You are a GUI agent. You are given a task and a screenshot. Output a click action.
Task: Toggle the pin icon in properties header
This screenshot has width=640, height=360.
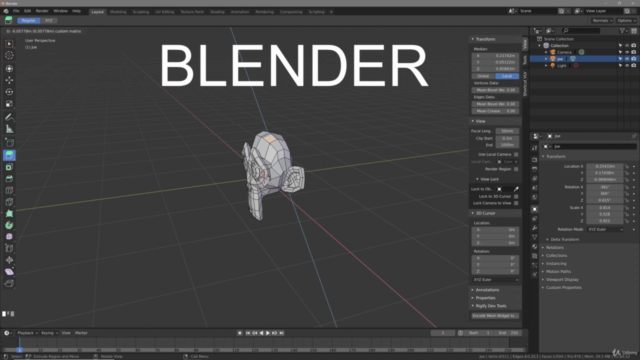click(634, 136)
